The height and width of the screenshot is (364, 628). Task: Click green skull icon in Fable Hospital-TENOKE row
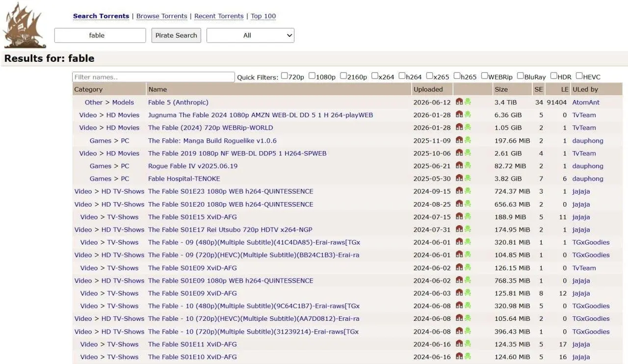[x=468, y=178]
